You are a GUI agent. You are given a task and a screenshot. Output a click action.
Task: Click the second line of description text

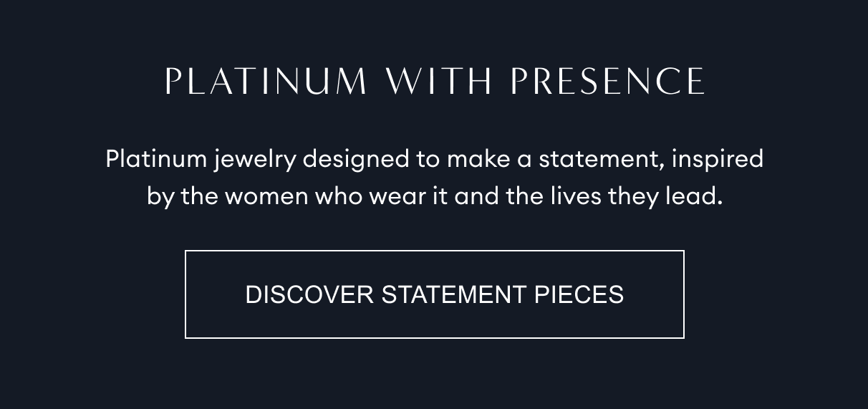click(x=434, y=196)
